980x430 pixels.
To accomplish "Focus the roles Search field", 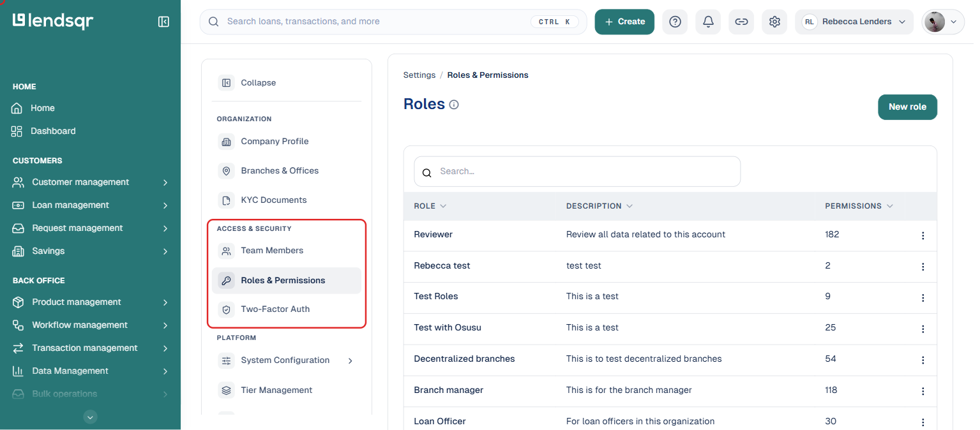I will 577,172.
